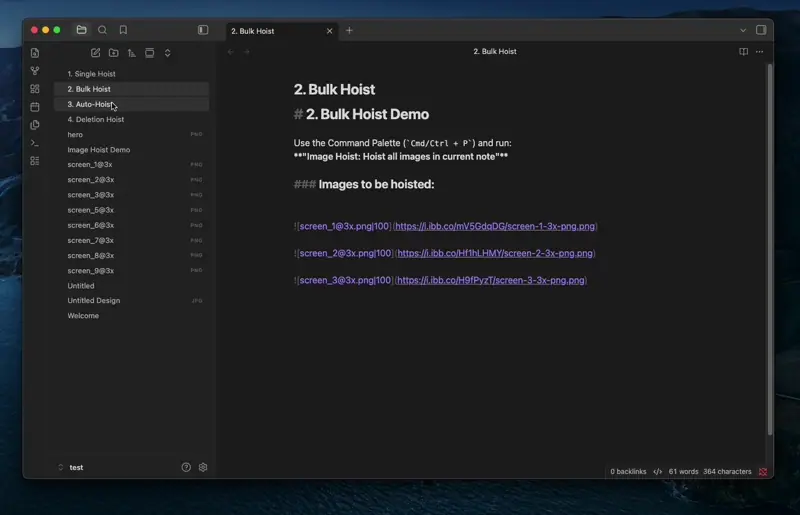The image size is (800, 515).
Task: Toggle the left sidebar
Action: coord(203,30)
